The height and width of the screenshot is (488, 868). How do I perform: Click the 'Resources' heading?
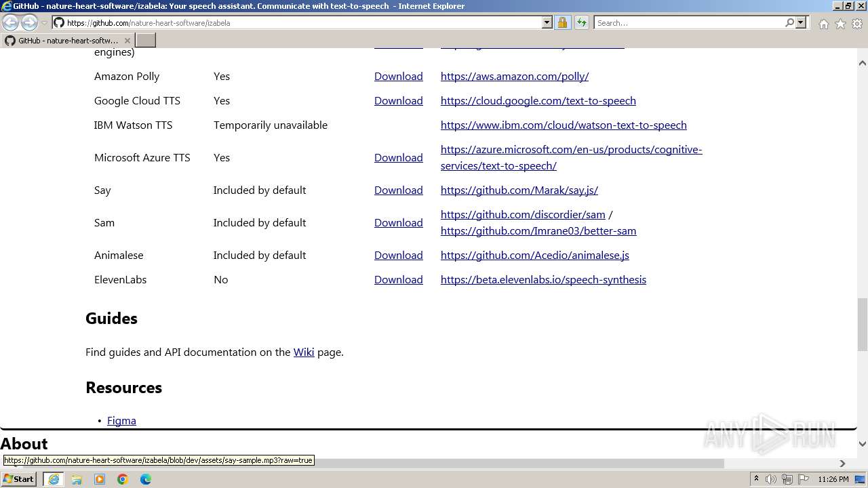click(124, 388)
